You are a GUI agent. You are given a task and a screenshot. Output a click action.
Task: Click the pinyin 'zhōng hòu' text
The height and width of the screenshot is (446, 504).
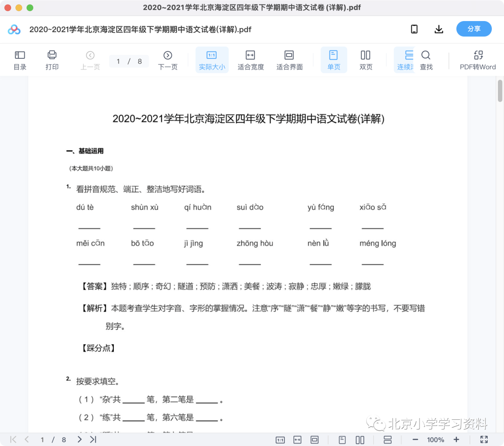[x=255, y=243]
